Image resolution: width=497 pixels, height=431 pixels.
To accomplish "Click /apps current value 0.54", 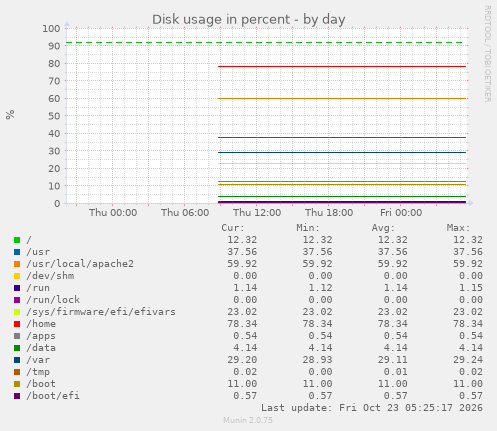I will pos(245,336).
